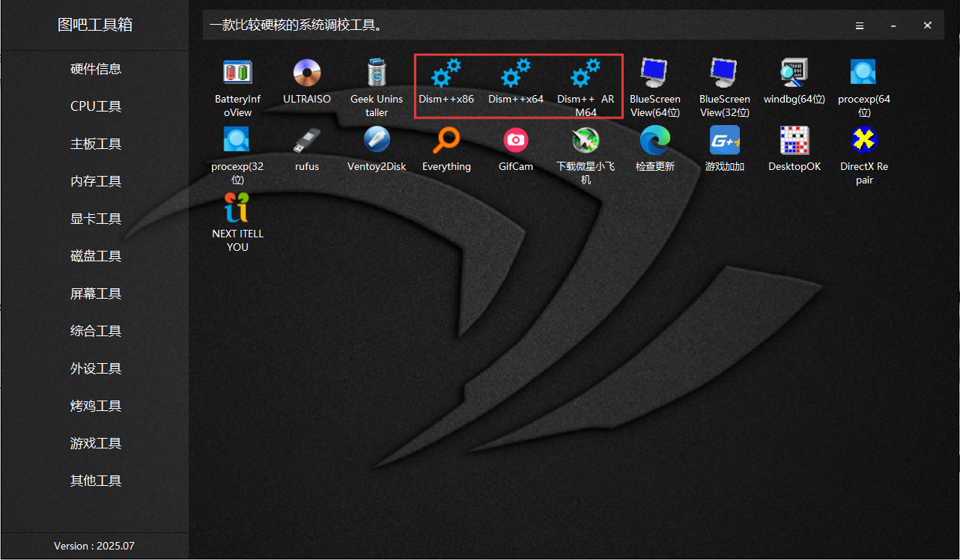Open 屏幕工具 category
Image resolution: width=960 pixels, height=560 pixels.
[95, 293]
